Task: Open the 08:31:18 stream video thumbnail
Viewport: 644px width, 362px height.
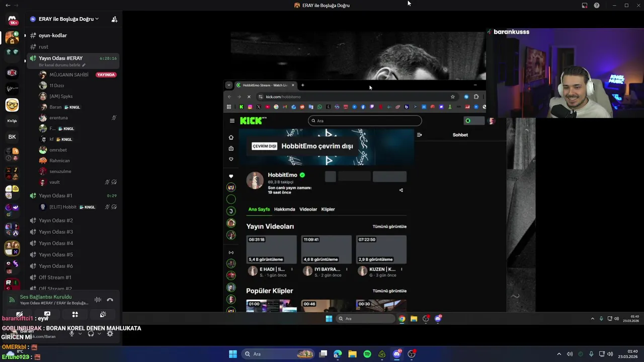Action: pos(271,249)
